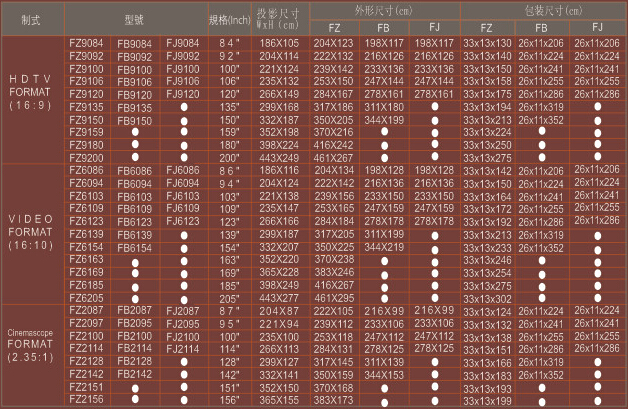
Task: Click model FZ2114
Action: [86, 348]
